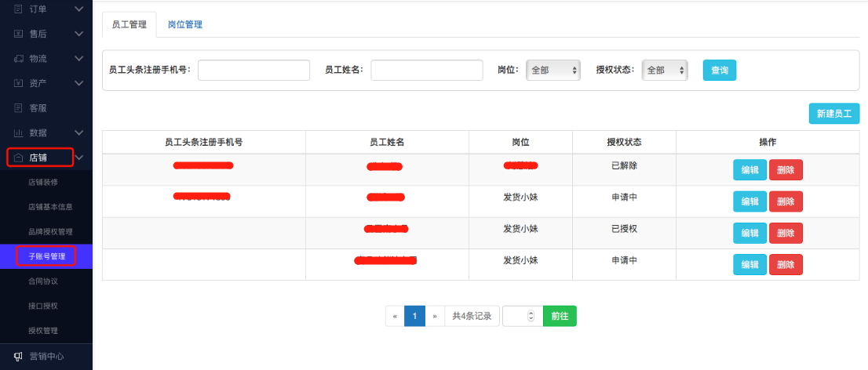Screen dimensions: 868x370
Task: Click 删除 for the 已解除 employee row
Action: pos(786,170)
